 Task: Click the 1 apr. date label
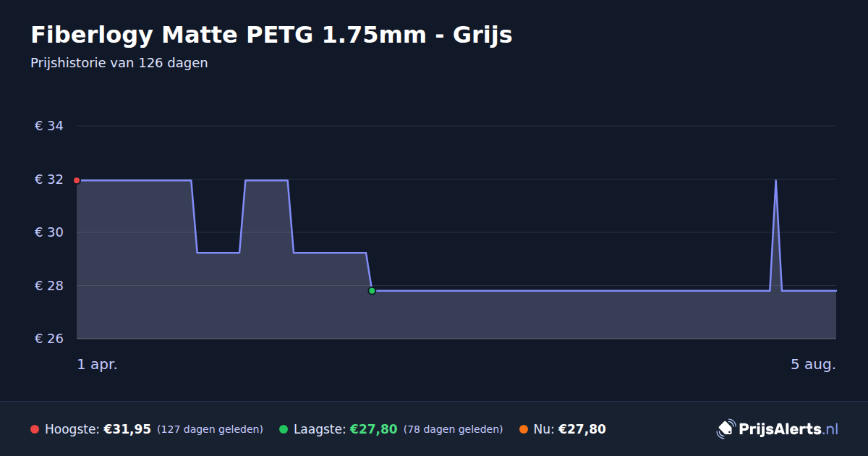pyautogui.click(x=98, y=365)
